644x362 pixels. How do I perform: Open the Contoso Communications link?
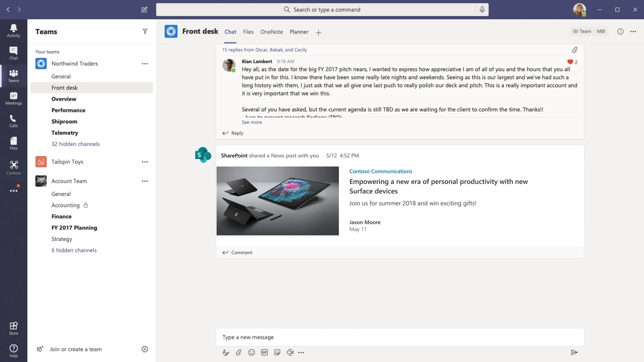[x=380, y=171]
